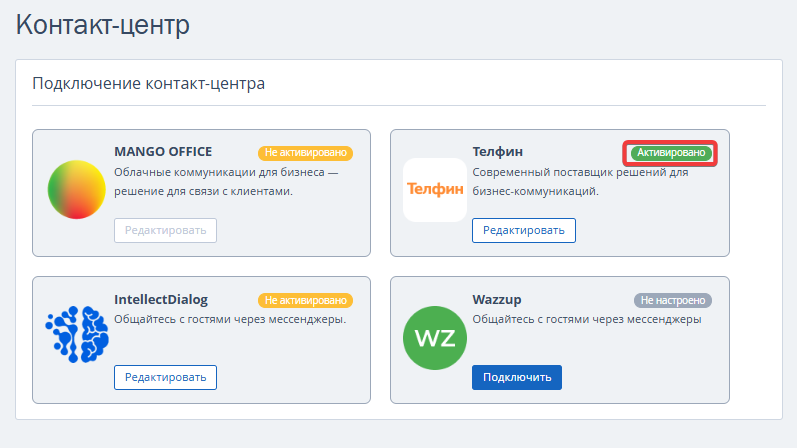The image size is (797, 448).
Task: Click the MANGO OFFICE description about 'Облачные коммуникации'
Action: pos(227,181)
